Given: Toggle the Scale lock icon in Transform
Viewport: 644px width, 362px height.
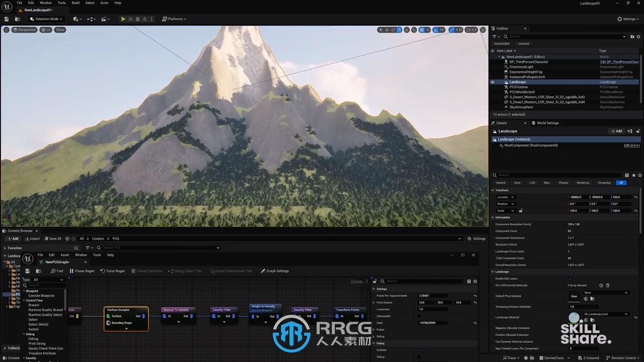Looking at the screenshot, I should coord(521,211).
